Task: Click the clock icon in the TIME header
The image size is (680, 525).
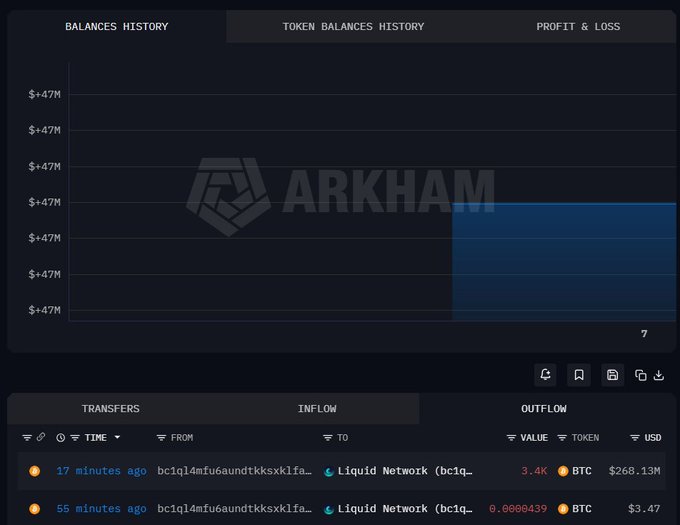Action: 61,438
